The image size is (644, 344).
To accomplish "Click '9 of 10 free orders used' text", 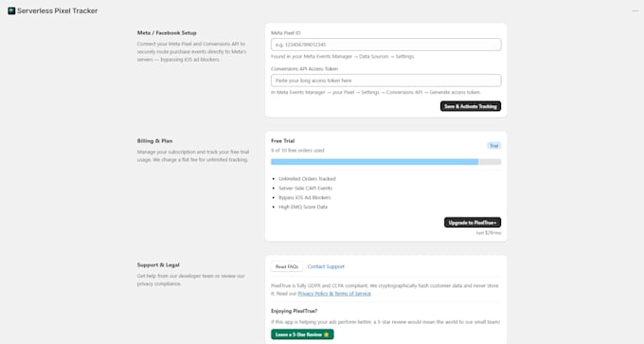I will [297, 151].
